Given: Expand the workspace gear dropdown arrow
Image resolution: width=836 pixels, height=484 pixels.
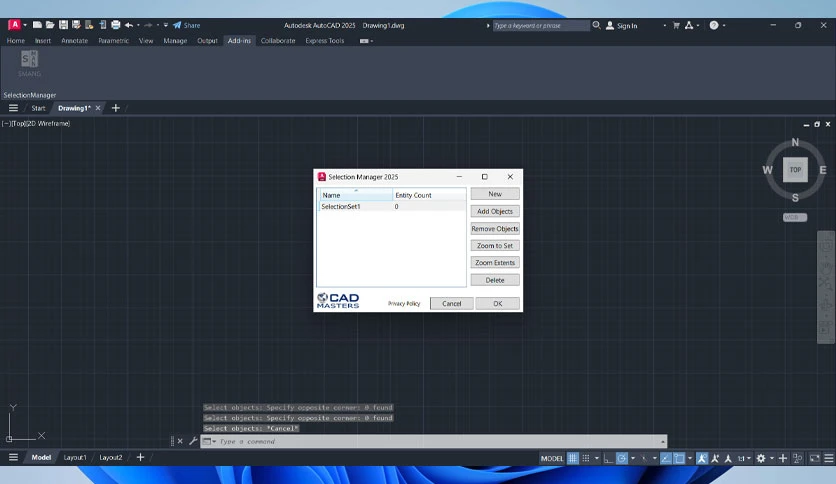Looking at the screenshot, I should [x=771, y=458].
